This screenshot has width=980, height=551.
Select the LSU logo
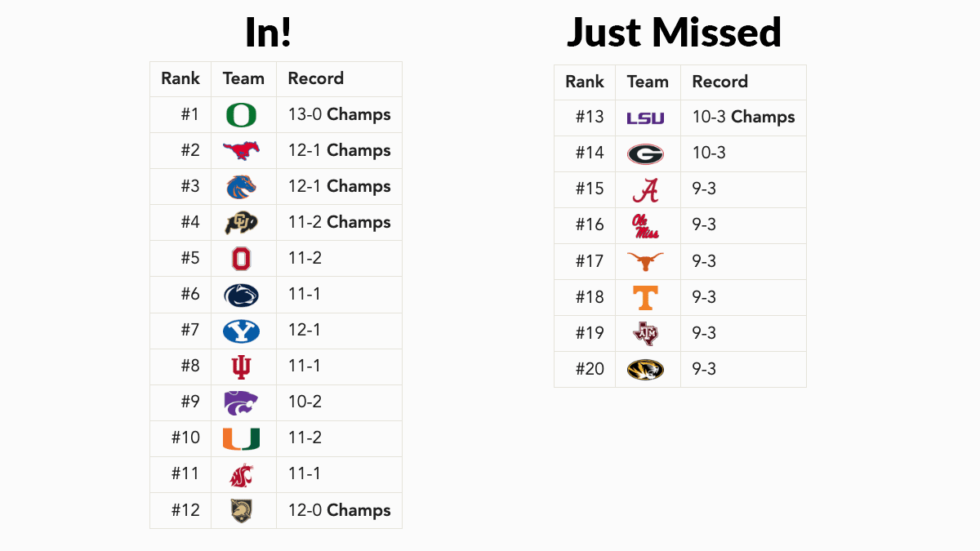pyautogui.click(x=645, y=118)
